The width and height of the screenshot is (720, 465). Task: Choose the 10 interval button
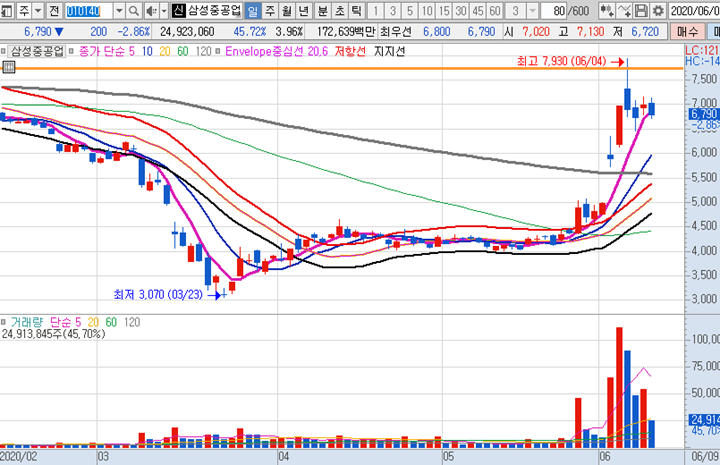point(427,11)
